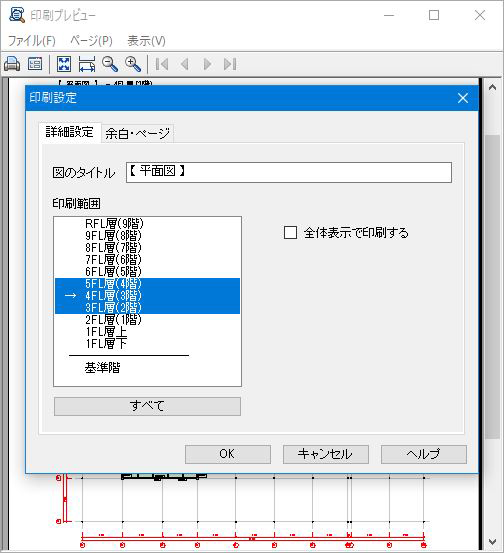The height and width of the screenshot is (553, 504).
Task: Click the preview vertical scrollbar thumb
Action: coord(492,286)
